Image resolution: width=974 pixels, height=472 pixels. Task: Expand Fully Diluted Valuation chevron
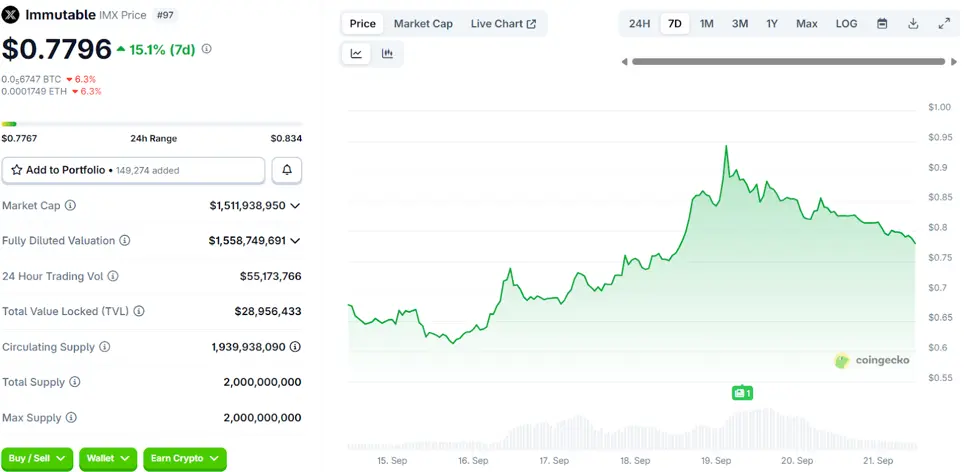tap(295, 241)
